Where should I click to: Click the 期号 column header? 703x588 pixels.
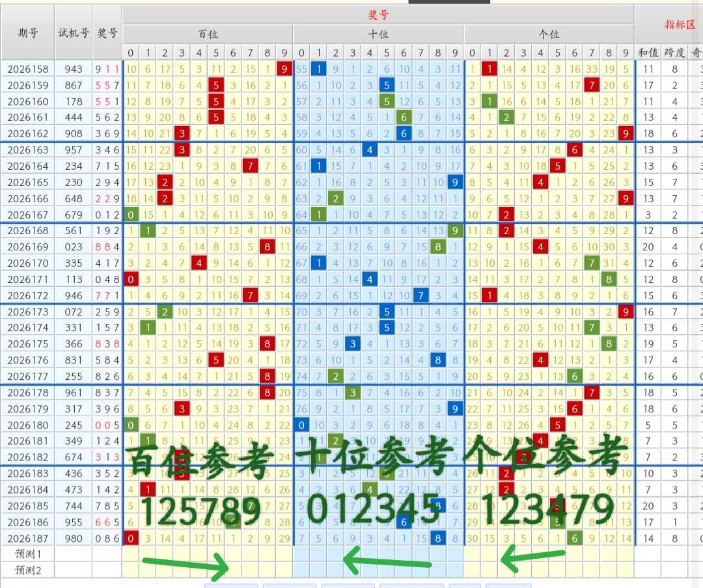click(28, 33)
